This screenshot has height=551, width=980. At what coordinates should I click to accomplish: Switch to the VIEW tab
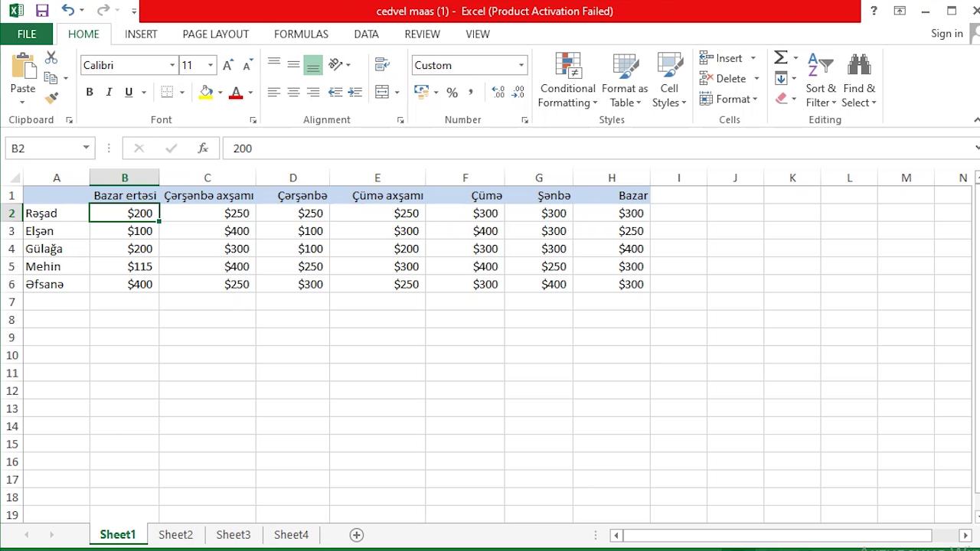click(x=477, y=34)
